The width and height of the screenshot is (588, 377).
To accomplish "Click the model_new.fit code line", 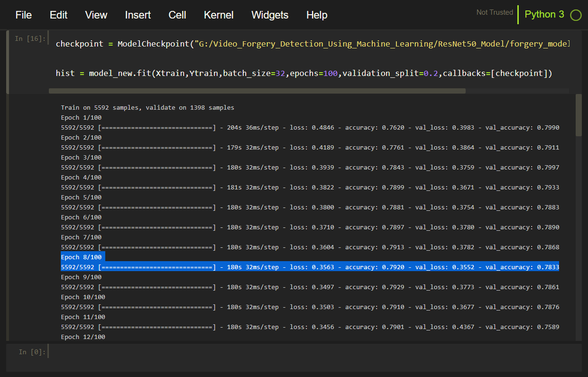I will click(x=304, y=74).
